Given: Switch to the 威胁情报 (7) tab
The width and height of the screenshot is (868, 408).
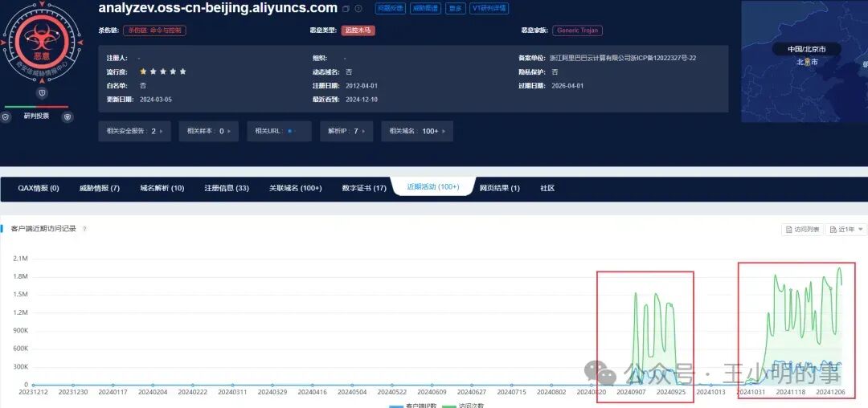Looking at the screenshot, I should click(100, 188).
